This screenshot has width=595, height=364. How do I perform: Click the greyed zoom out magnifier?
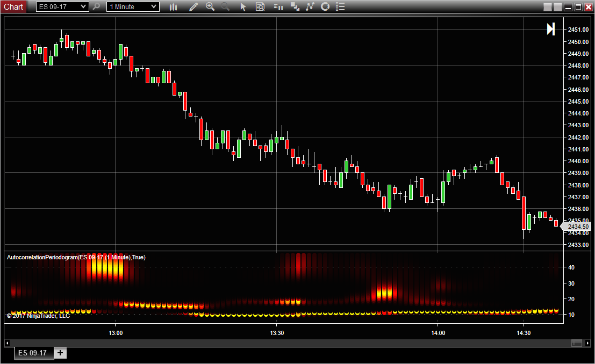(225, 7)
